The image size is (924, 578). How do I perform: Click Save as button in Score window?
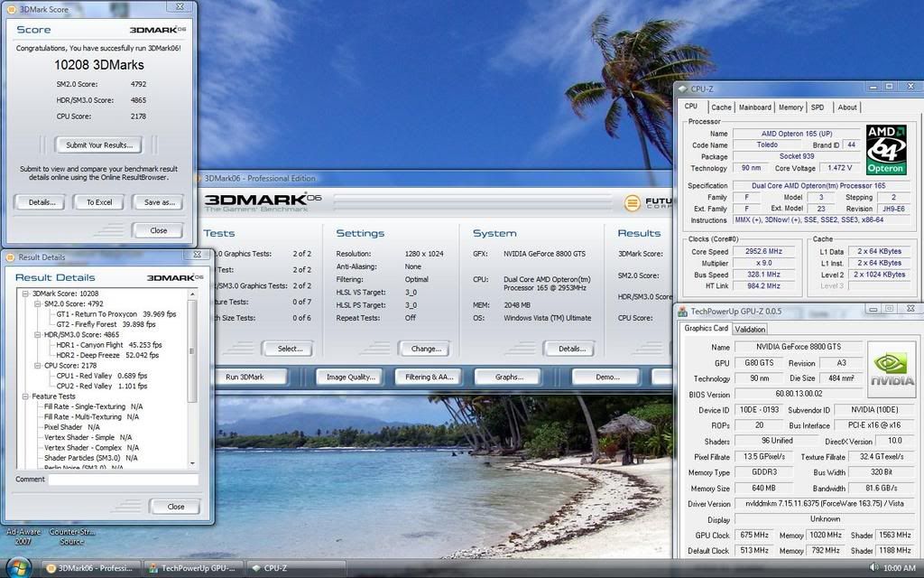point(159,202)
